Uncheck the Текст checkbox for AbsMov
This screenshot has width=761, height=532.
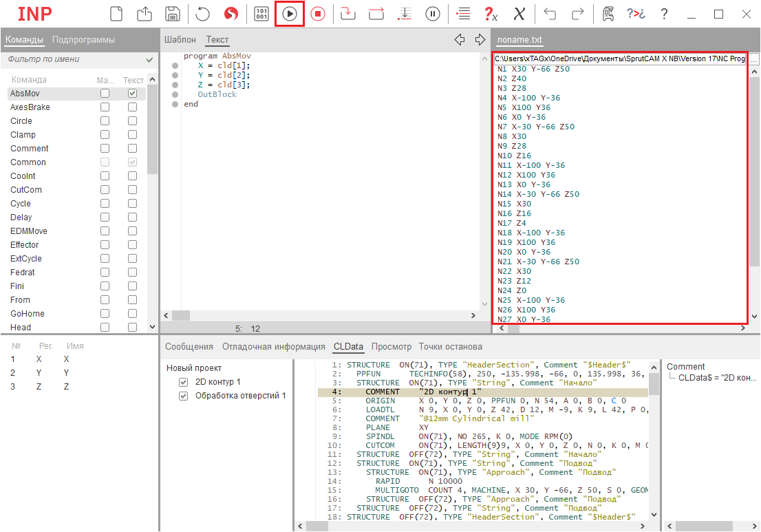pos(133,93)
